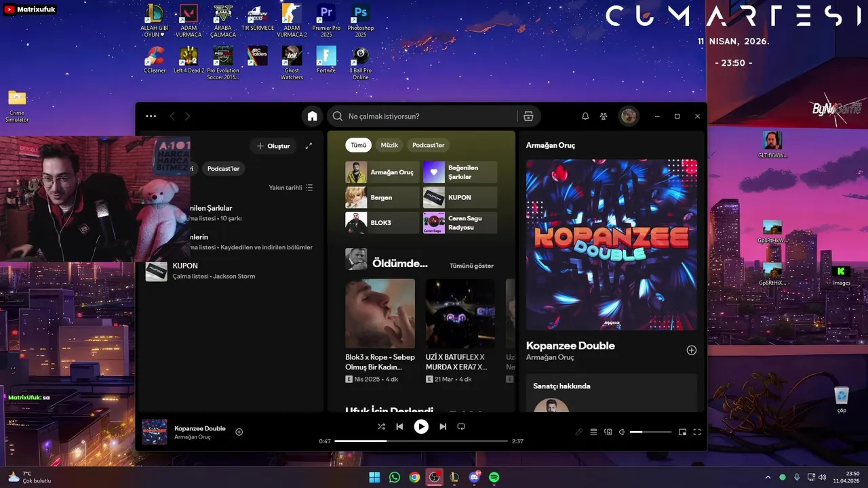Skip to the next track

point(443,426)
